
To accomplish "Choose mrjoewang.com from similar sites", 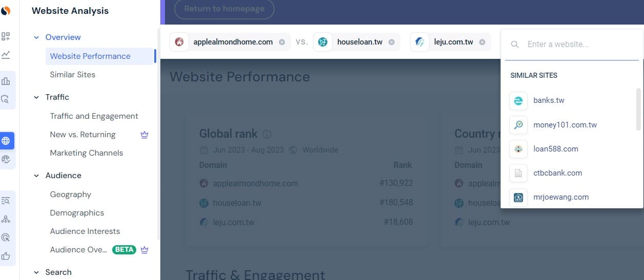I will point(561,197).
